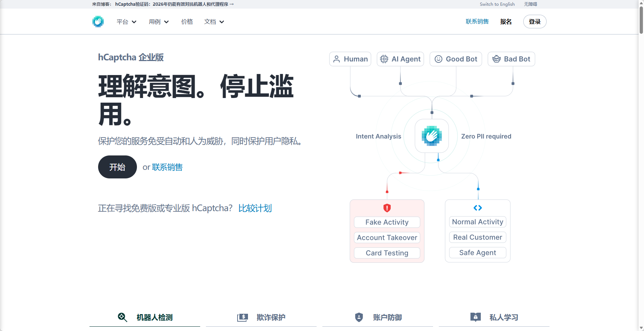
Task: Click the dark 开始 button
Action: (118, 167)
